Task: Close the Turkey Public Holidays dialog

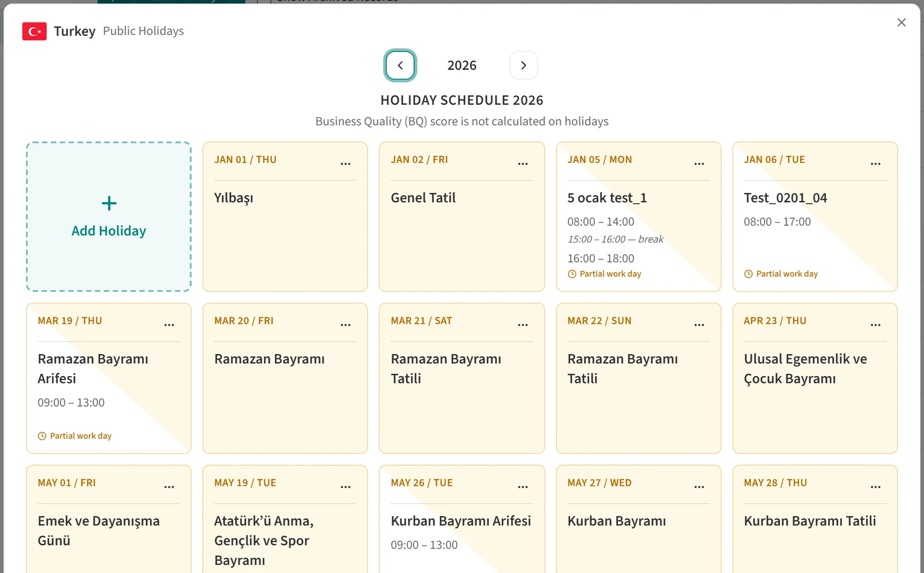Action: pos(901,23)
